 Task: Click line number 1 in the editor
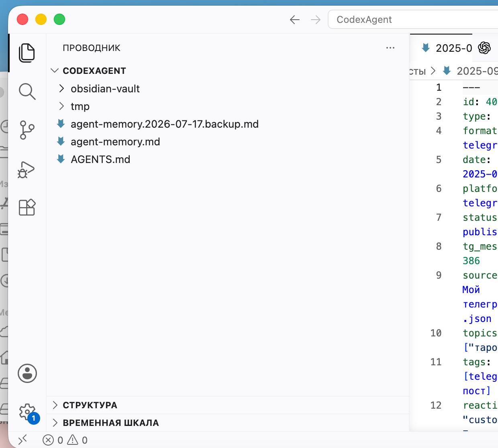point(439,88)
